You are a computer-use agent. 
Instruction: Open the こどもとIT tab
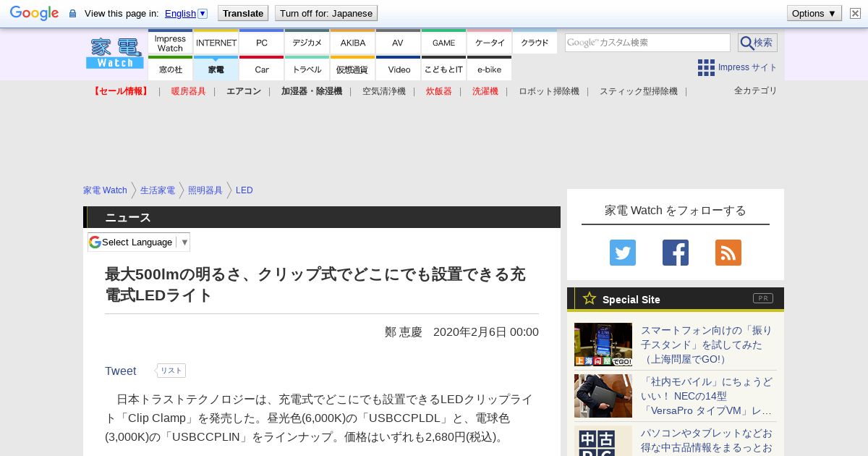click(444, 69)
